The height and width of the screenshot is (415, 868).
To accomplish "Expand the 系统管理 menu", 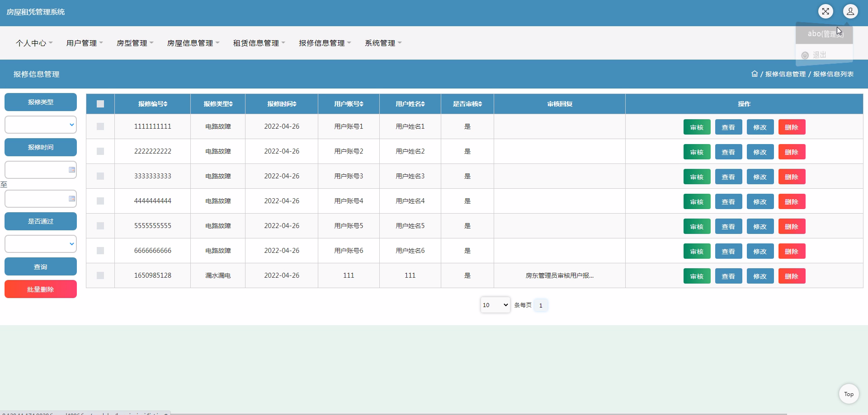I will tap(383, 43).
